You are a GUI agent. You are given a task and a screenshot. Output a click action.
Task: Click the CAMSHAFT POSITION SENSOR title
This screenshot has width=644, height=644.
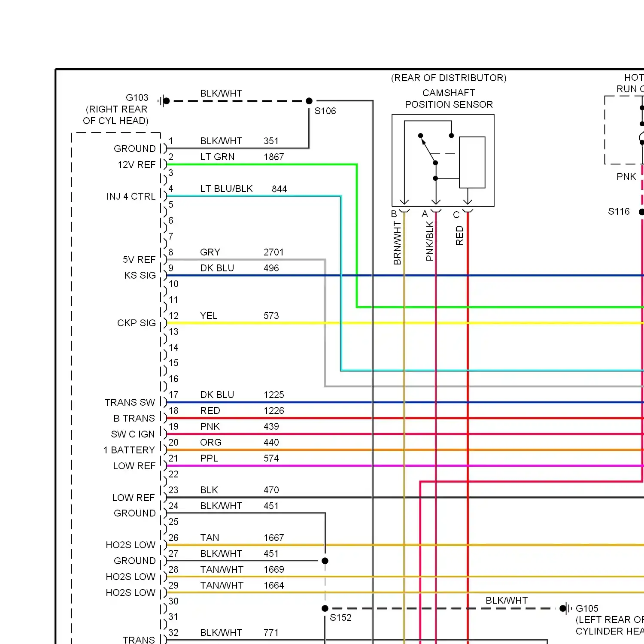click(449, 99)
